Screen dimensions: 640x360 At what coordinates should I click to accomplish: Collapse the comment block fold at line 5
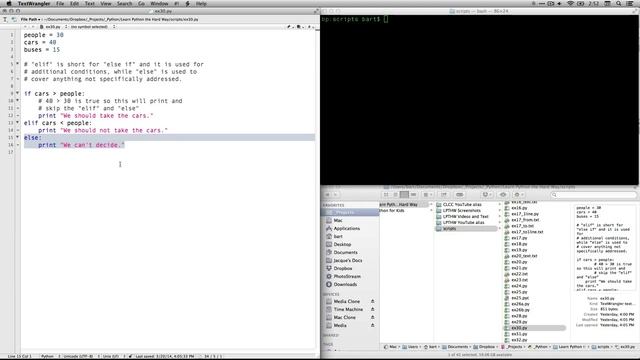tap(17, 64)
